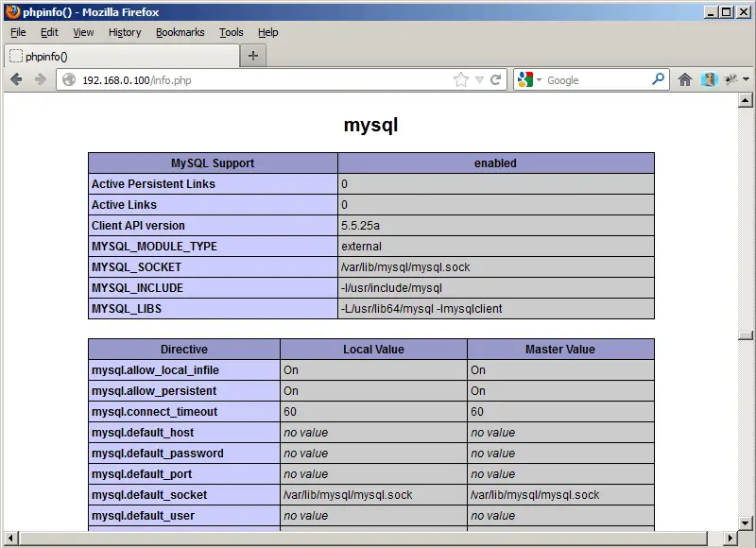
Task: Click the MYSQL_INCLUDE label
Action: click(x=137, y=288)
